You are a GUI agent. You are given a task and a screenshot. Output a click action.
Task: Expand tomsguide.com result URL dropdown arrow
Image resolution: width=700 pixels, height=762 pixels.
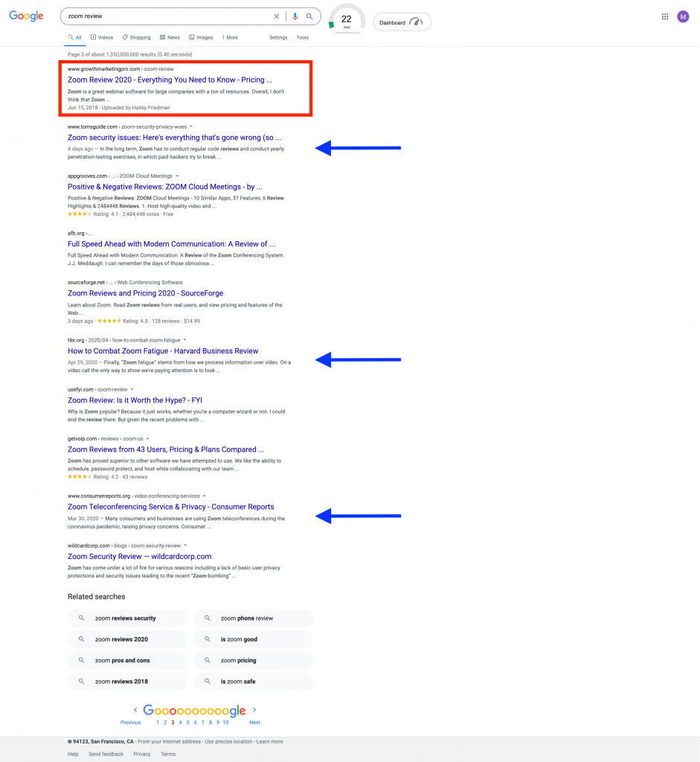click(x=191, y=127)
